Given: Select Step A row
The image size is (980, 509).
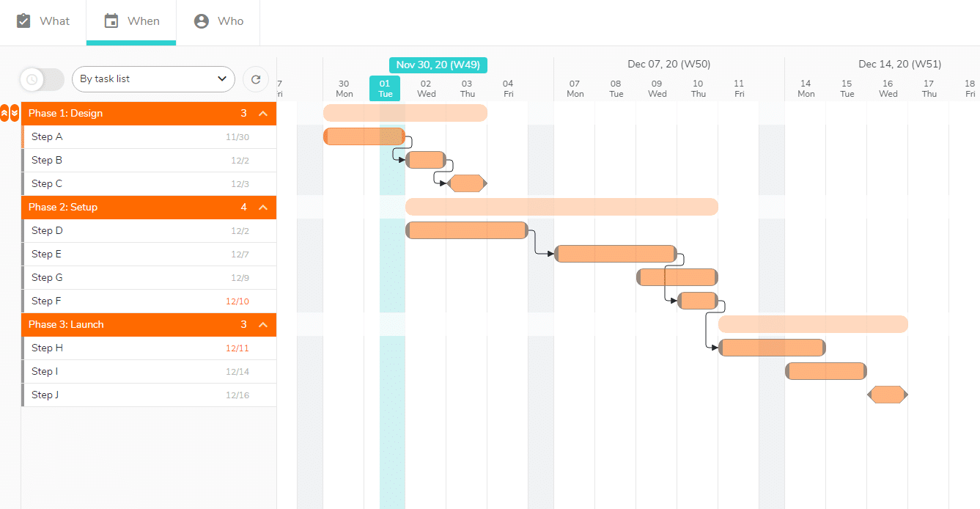Looking at the screenshot, I should point(149,137).
